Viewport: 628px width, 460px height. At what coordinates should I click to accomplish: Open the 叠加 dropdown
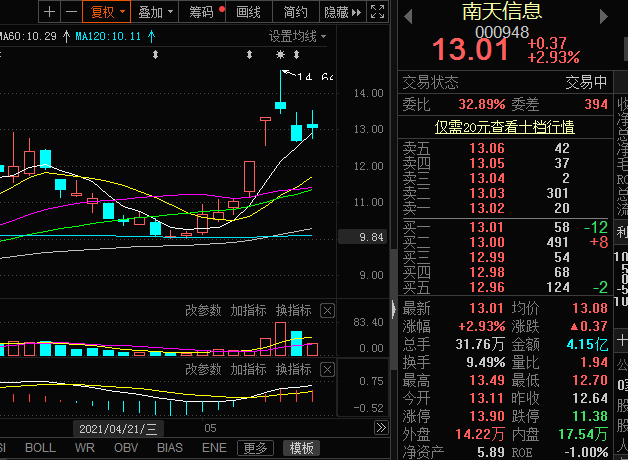click(155, 12)
